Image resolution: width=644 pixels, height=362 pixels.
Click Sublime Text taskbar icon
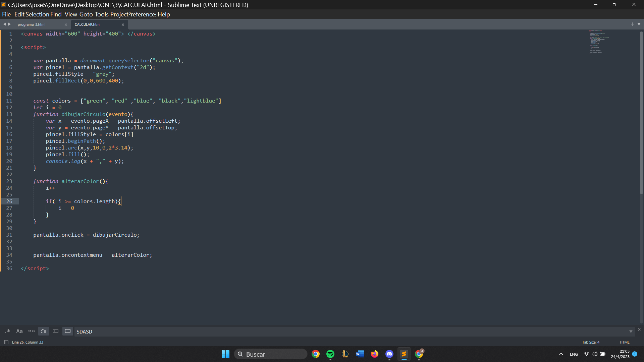tap(404, 354)
